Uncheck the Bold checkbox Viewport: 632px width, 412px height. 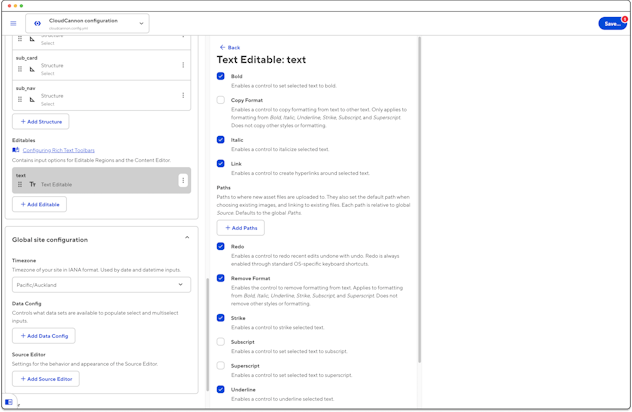click(x=220, y=76)
